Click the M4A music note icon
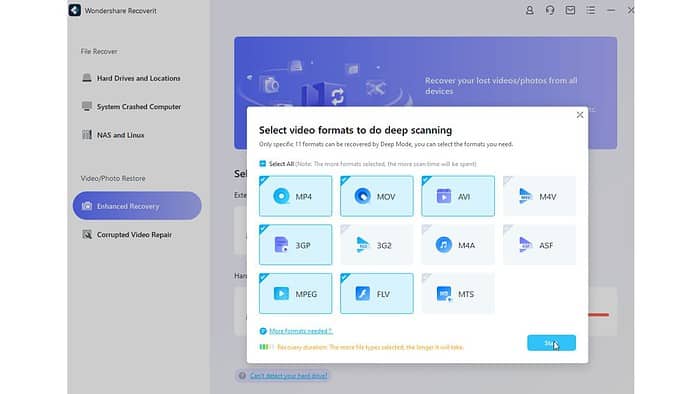The height and width of the screenshot is (394, 700). click(444, 245)
